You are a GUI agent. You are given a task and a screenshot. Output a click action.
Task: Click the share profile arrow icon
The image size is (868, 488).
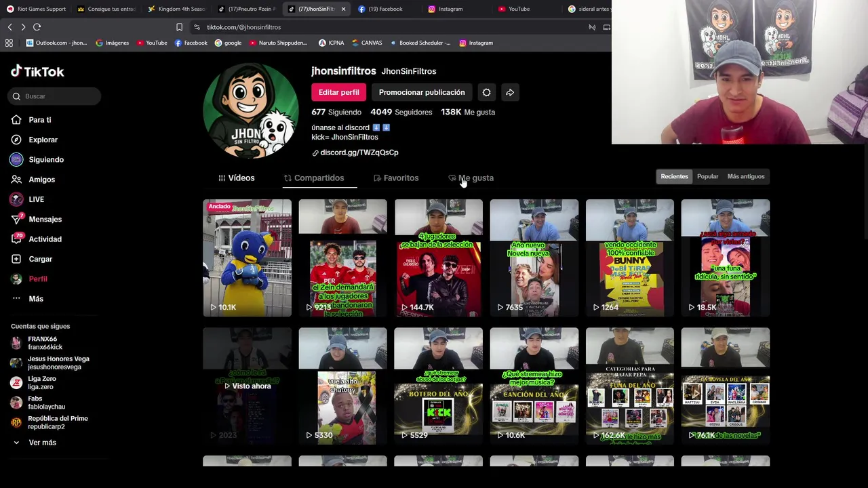pyautogui.click(x=510, y=92)
